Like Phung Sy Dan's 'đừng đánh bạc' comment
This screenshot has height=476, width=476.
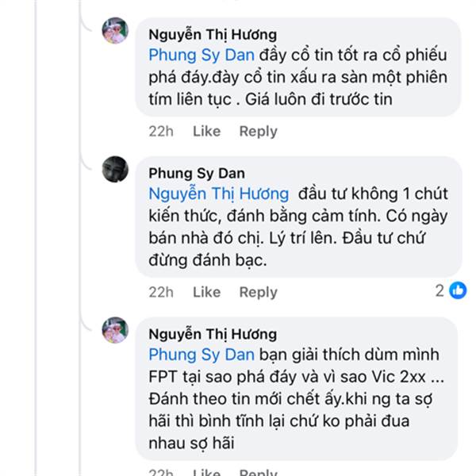point(206,292)
